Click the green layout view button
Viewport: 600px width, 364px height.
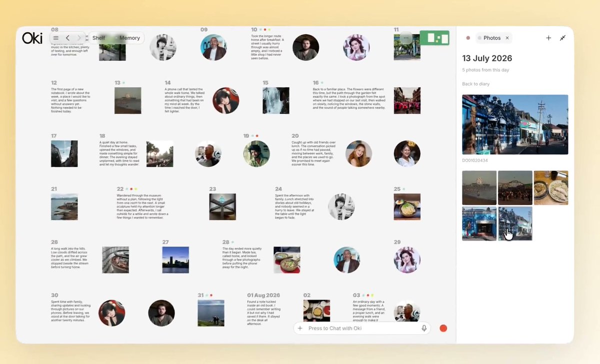[434, 38]
